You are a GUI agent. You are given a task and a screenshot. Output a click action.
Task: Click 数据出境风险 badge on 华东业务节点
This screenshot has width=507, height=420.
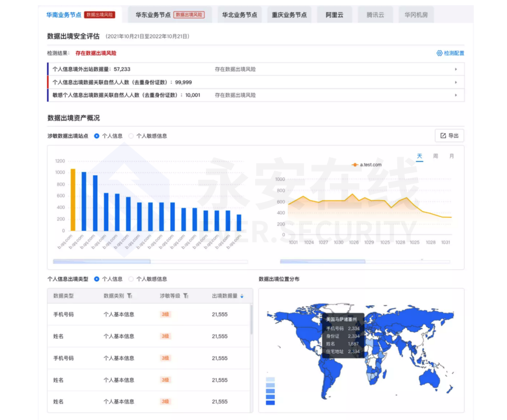click(x=189, y=15)
